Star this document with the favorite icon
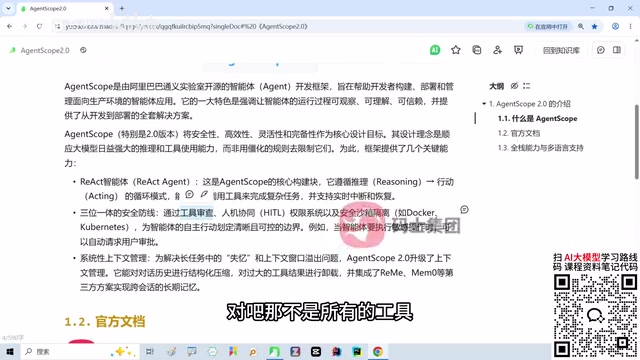This screenshot has width=640, height=360. point(456,50)
